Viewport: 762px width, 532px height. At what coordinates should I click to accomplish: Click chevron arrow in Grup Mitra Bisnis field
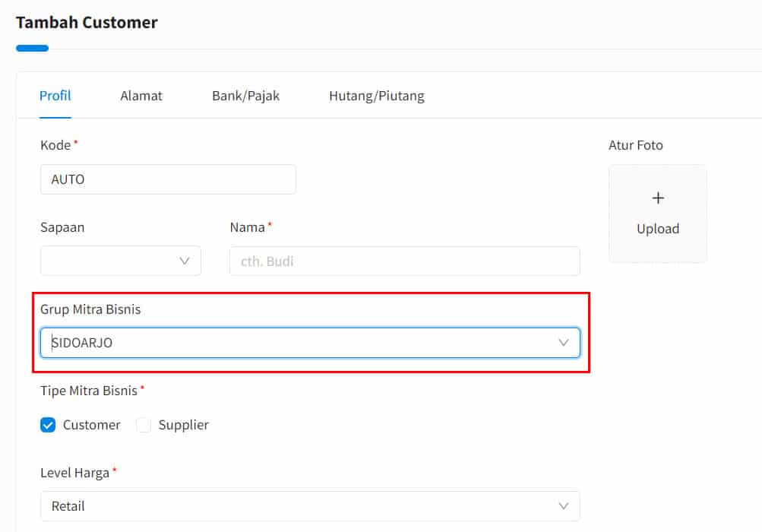point(563,343)
